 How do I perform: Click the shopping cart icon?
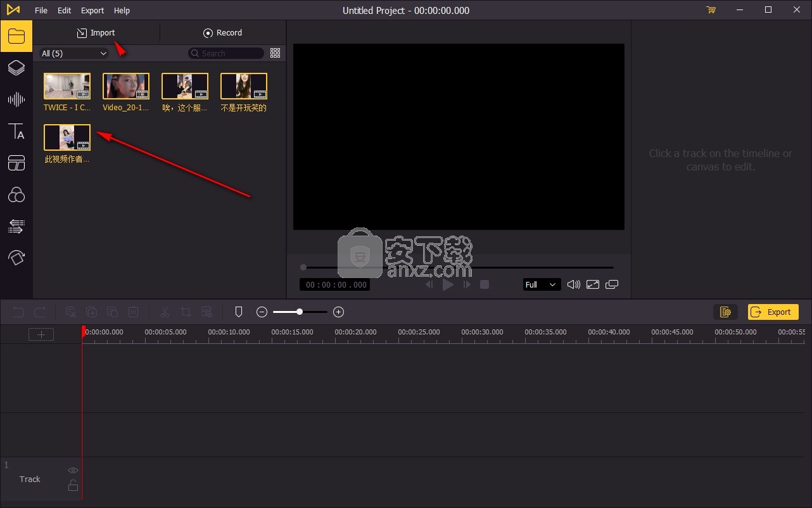pos(711,10)
